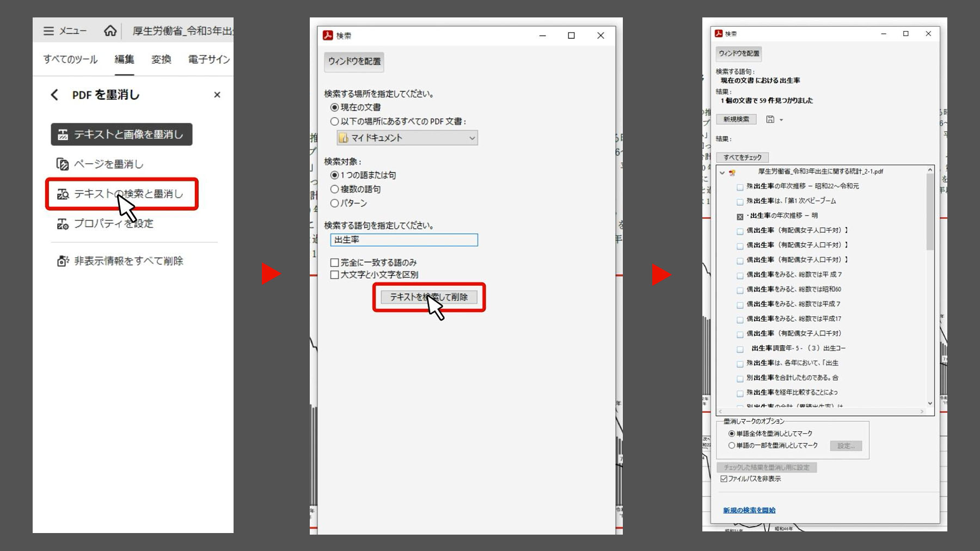The width and height of the screenshot is (980, 551).
Task: Check the 別出生率を合計したものである result
Action: click(740, 378)
